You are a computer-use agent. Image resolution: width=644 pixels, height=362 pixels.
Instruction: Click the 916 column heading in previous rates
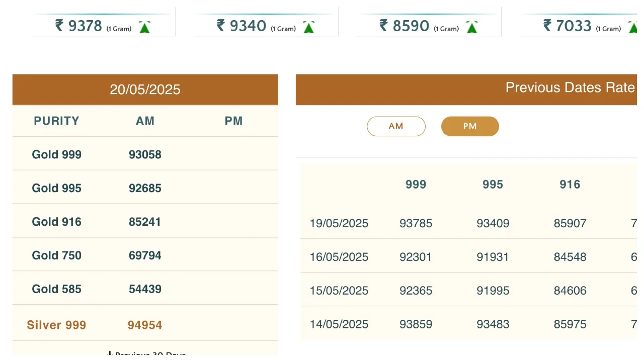pos(570,185)
